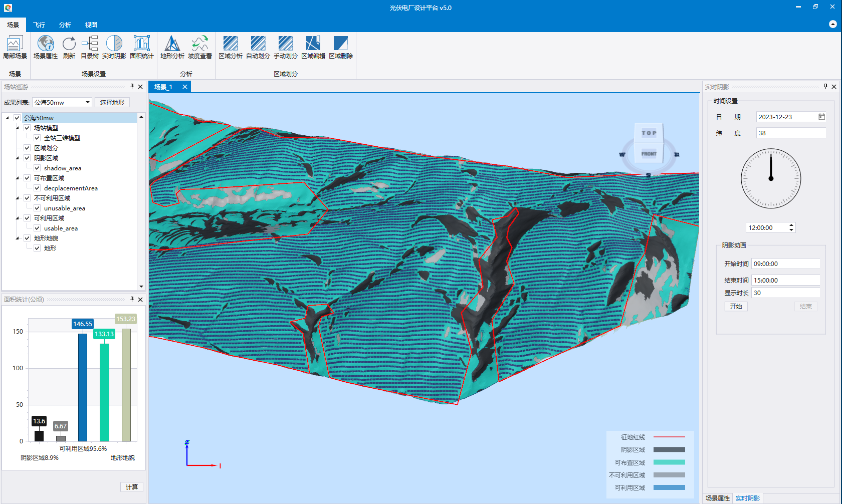The width and height of the screenshot is (842, 504).
Task: Click the 计算 calculate button
Action: tap(132, 487)
